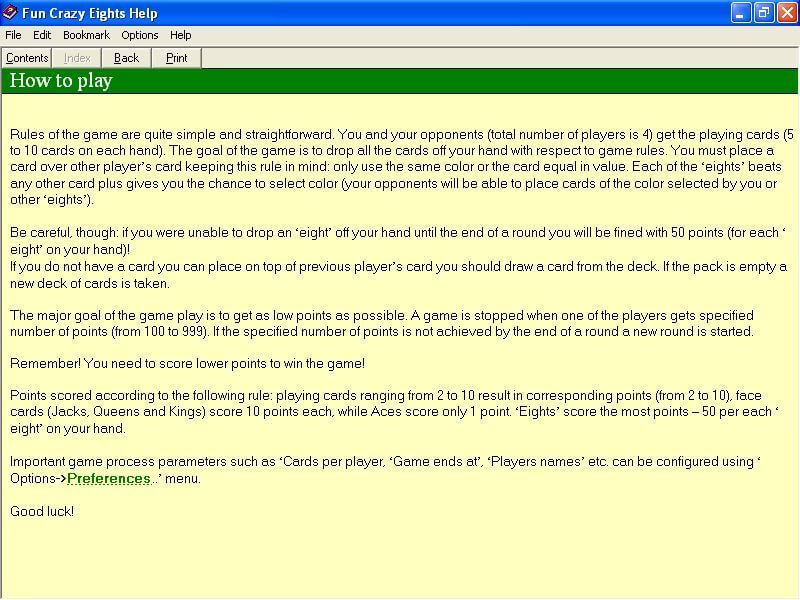The image size is (800, 600).
Task: Open the Help menu
Action: (x=181, y=35)
